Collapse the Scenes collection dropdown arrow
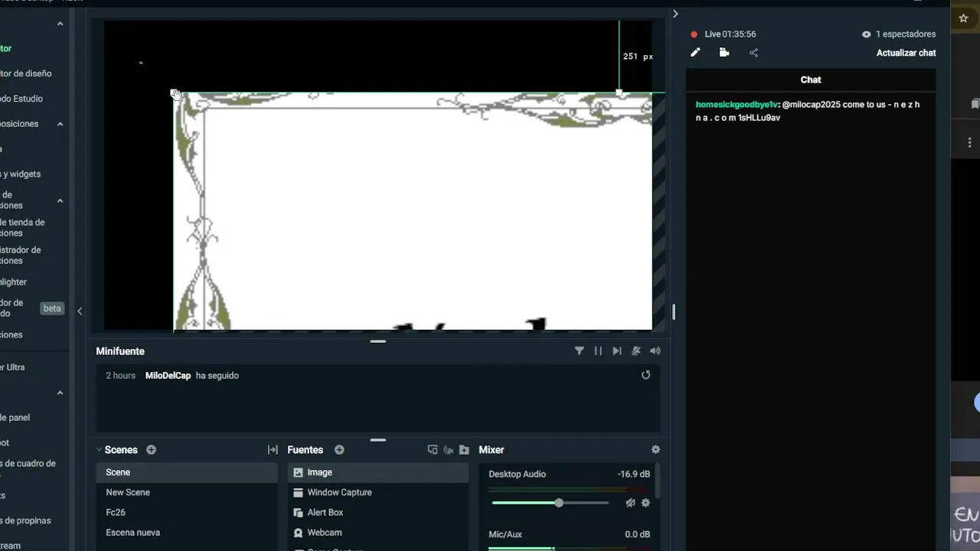Screen dimensions: 980x551 pyautogui.click(x=100, y=450)
